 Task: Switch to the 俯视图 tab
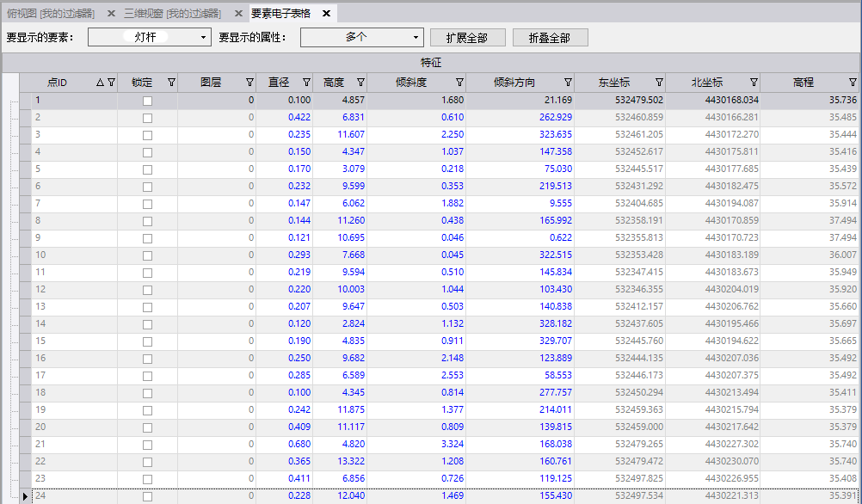click(51, 14)
